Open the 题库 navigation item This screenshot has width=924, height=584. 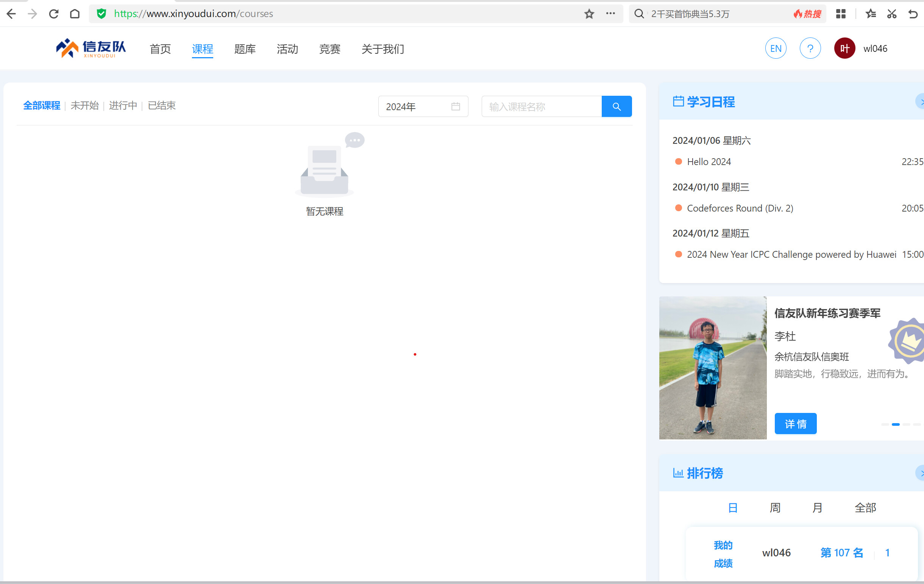click(x=245, y=49)
